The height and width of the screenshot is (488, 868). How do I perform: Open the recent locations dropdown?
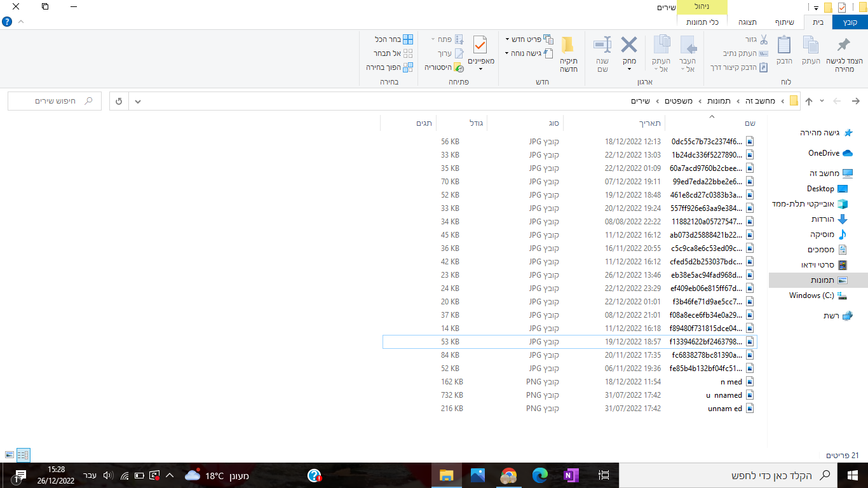tap(822, 101)
